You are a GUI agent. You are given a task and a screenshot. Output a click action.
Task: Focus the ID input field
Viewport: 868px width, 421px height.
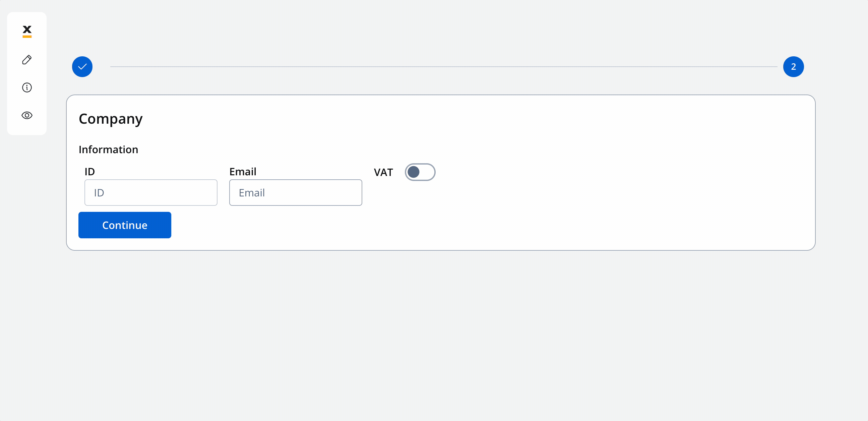click(151, 192)
